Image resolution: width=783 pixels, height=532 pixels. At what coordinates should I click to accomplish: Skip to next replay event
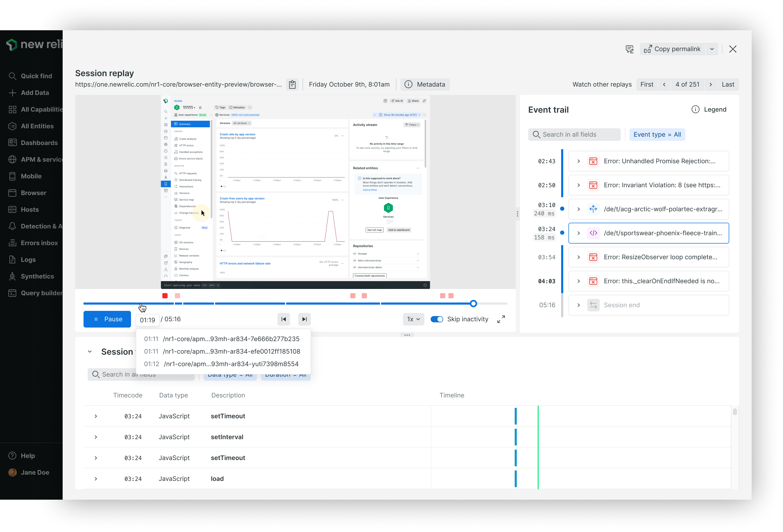point(304,319)
